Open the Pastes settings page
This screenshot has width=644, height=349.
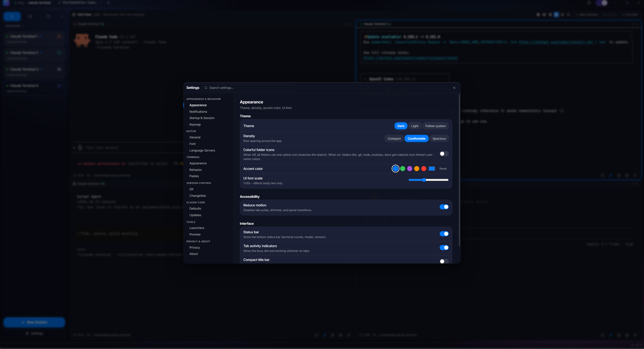(194, 176)
